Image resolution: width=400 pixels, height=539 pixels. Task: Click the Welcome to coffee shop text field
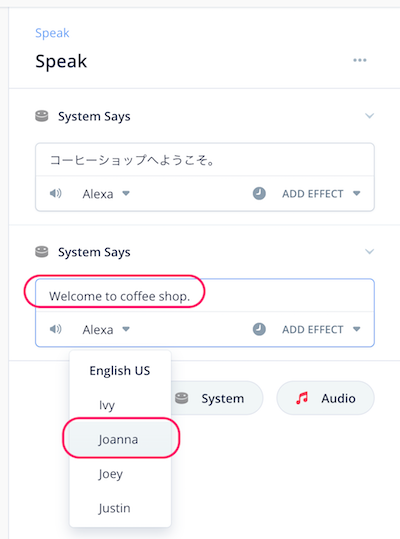click(205, 296)
